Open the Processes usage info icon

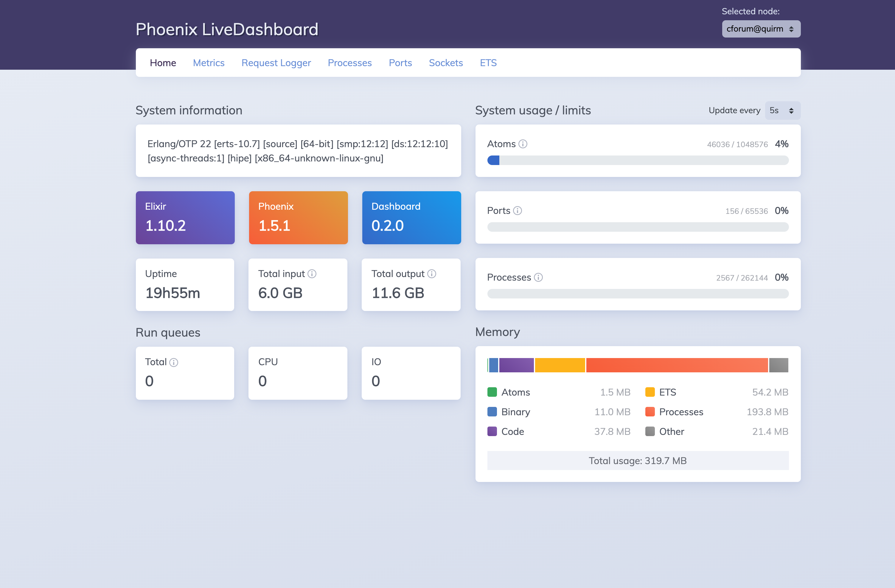tap(538, 277)
